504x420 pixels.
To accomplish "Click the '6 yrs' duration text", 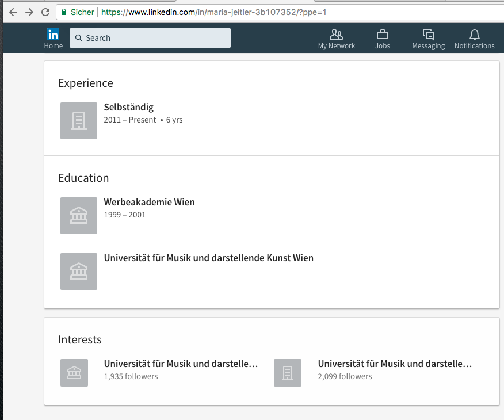I will tap(174, 120).
